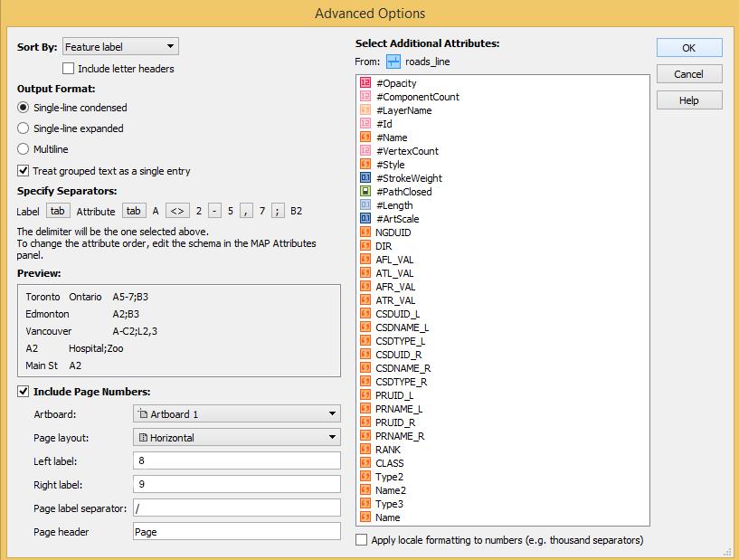Click the dash range separator button
This screenshot has width=739, height=560.
214,211
